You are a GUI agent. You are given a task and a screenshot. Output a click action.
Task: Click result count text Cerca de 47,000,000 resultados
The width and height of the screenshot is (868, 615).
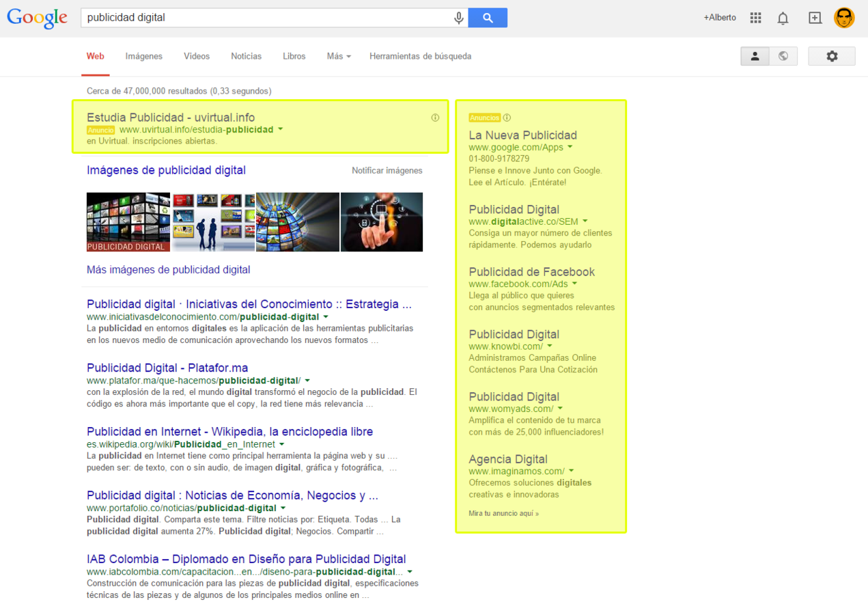179,91
